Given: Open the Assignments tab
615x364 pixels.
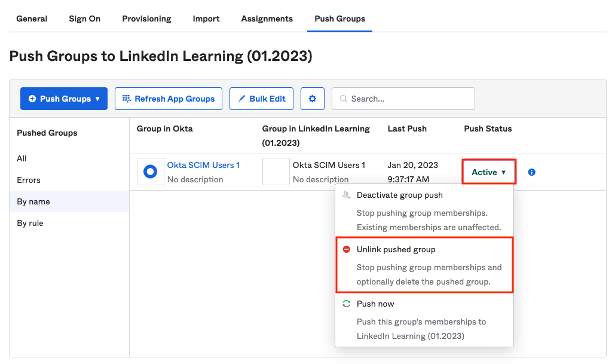Looking at the screenshot, I should [x=267, y=19].
